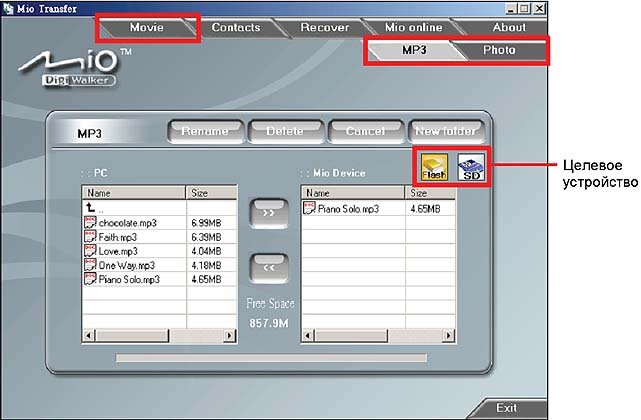This screenshot has width=641, height=420.
Task: Sort PC list by Size column
Action: coord(211,193)
